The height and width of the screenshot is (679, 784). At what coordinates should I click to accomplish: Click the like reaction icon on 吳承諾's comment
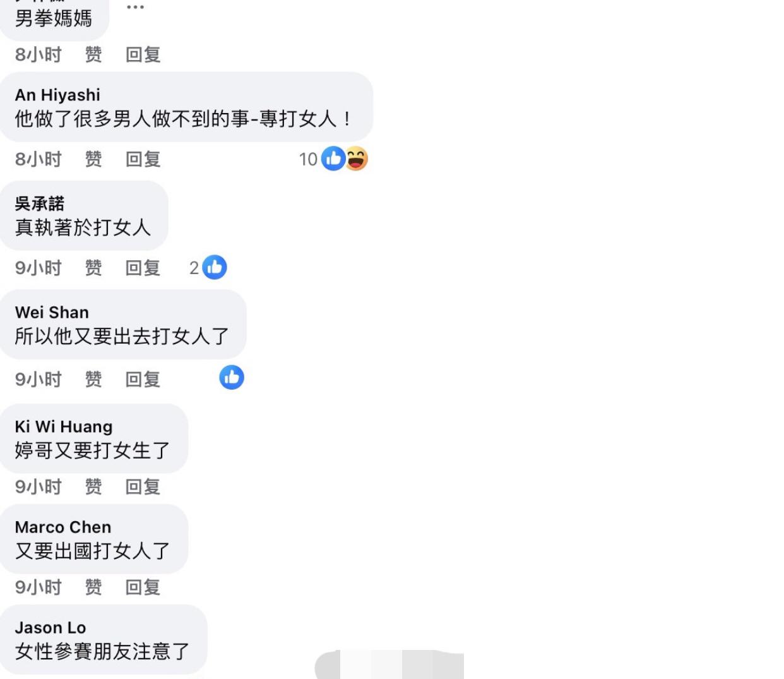215,267
